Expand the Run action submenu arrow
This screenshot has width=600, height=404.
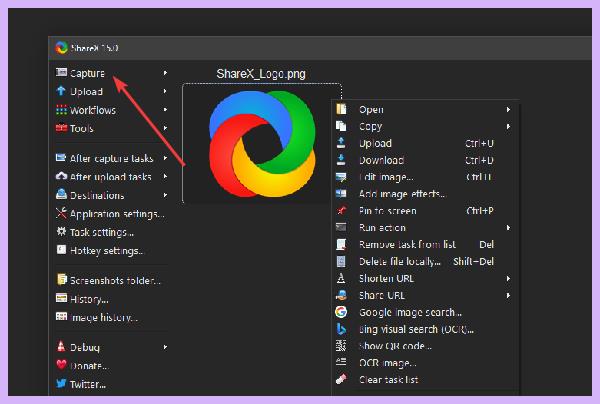click(508, 228)
